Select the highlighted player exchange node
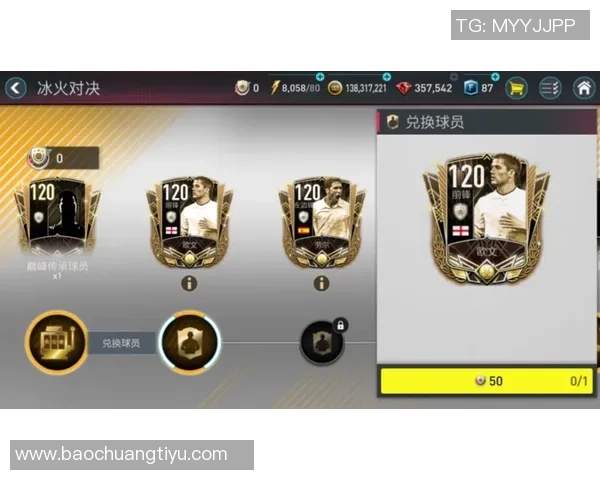This screenshot has width=600, height=480. click(x=190, y=342)
